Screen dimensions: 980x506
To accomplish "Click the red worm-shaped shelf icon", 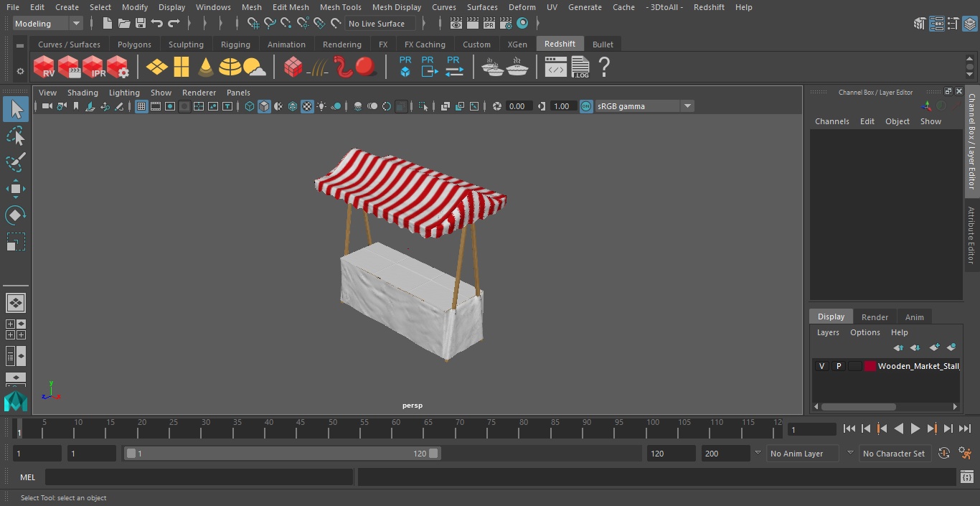I will pyautogui.click(x=343, y=67).
